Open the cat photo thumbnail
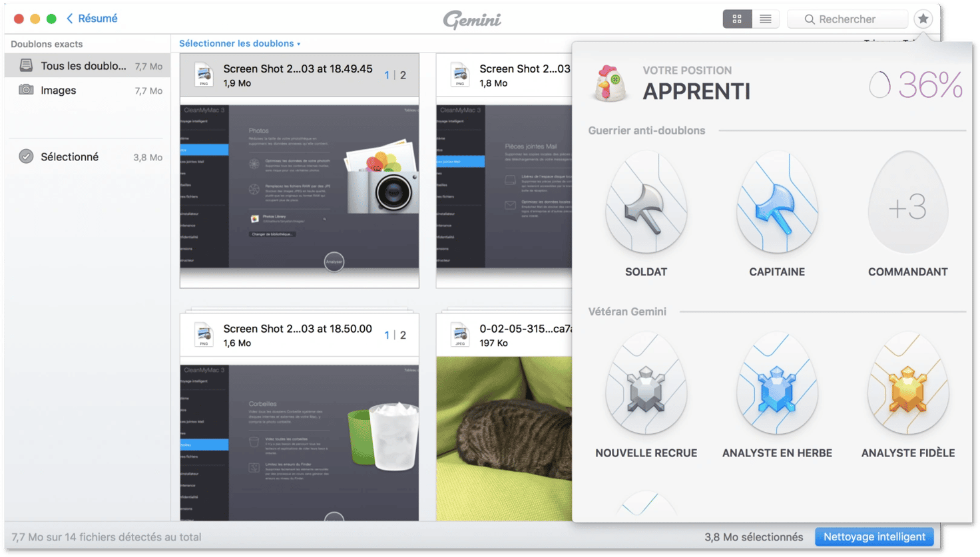980x557 pixels. (x=504, y=439)
